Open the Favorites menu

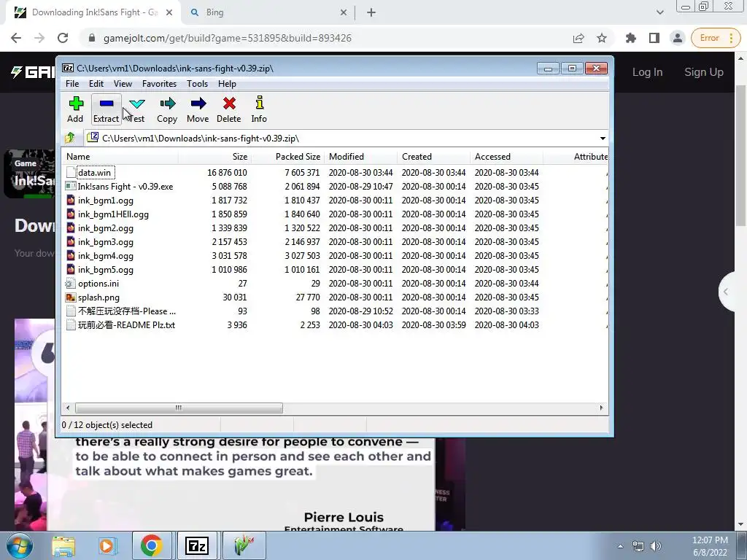(x=160, y=84)
